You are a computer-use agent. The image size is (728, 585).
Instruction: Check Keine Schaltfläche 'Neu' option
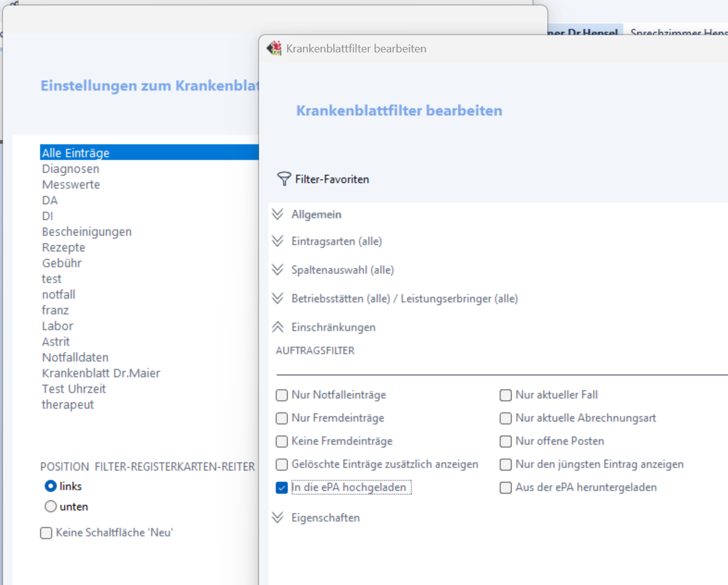point(46,533)
